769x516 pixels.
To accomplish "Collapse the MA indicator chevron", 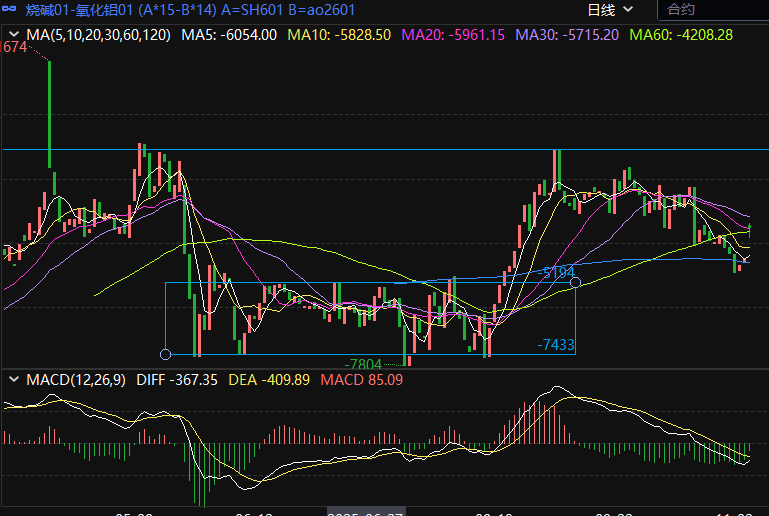I will point(14,35).
